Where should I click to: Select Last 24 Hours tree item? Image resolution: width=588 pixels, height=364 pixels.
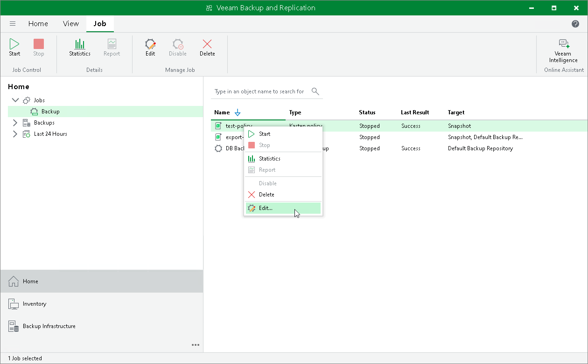pyautogui.click(x=50, y=134)
